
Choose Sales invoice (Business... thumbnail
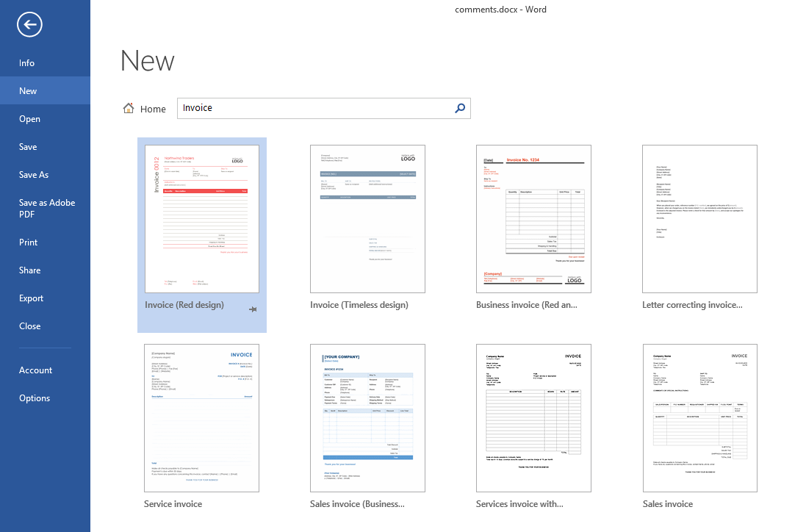point(367,418)
